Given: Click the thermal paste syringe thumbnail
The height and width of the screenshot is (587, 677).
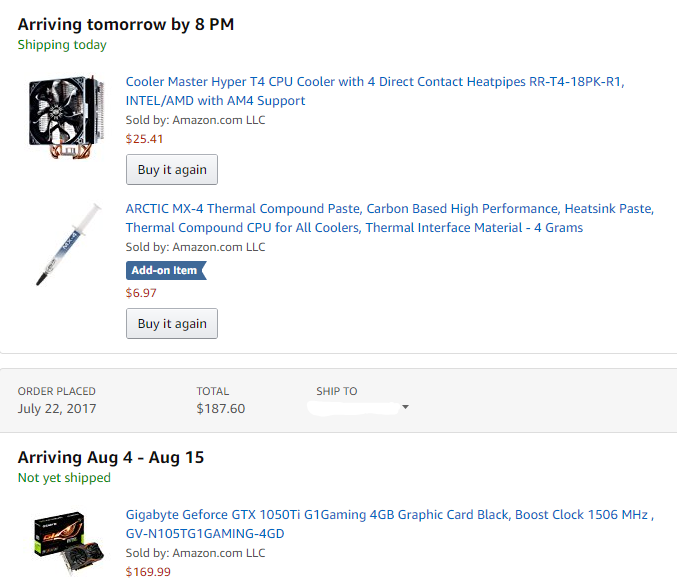Looking at the screenshot, I should coord(68,244).
